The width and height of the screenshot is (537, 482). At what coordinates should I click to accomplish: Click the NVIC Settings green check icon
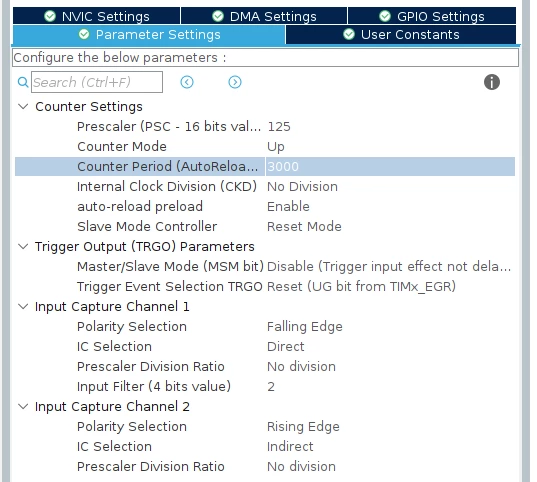tap(50, 16)
